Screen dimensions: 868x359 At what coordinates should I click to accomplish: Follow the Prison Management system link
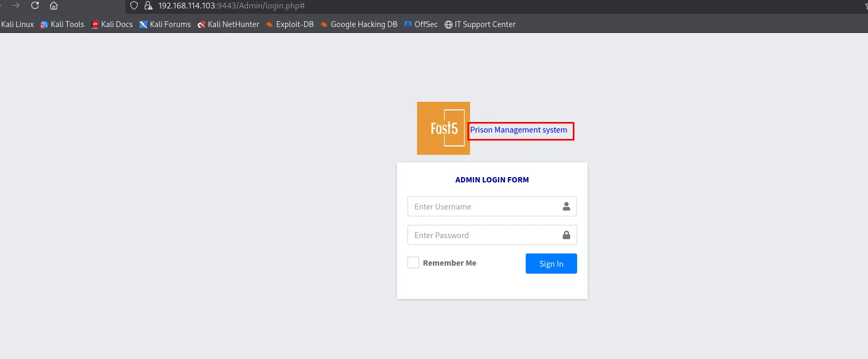coord(519,130)
